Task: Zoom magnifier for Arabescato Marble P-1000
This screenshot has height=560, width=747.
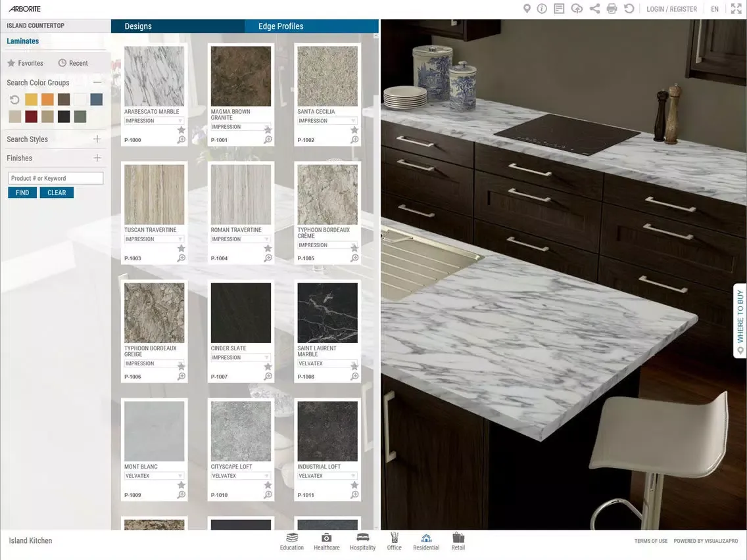Action: [181, 139]
